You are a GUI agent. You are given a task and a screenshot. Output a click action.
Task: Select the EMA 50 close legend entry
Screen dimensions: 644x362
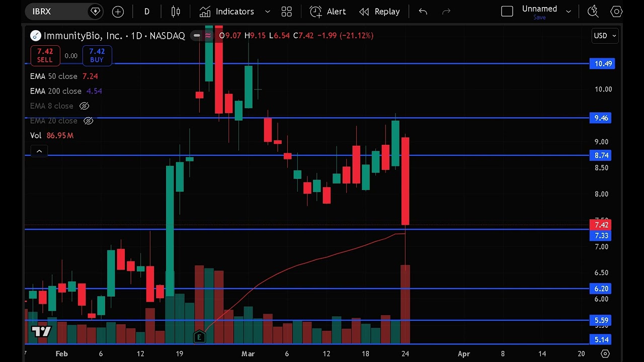[x=64, y=76]
